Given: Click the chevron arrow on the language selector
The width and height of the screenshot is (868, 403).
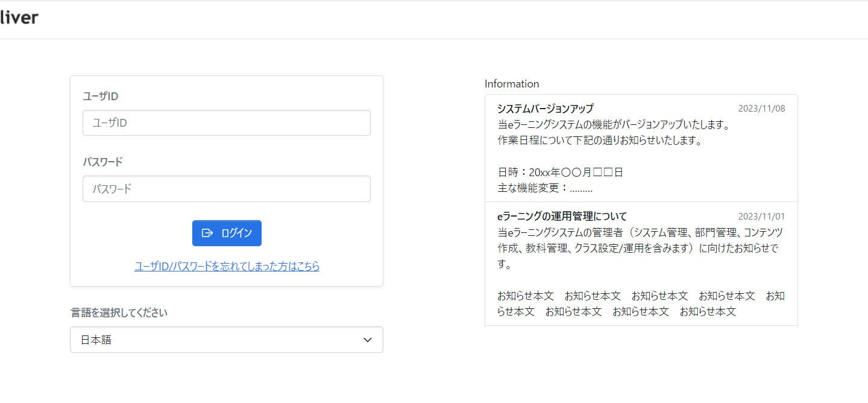Looking at the screenshot, I should click(x=368, y=340).
